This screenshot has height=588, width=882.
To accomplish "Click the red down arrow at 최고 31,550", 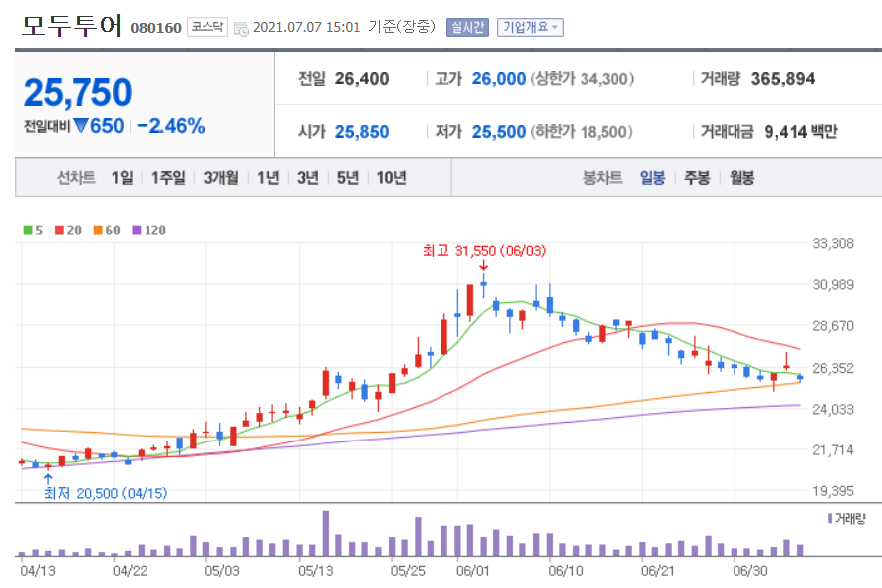I will coord(483,265).
